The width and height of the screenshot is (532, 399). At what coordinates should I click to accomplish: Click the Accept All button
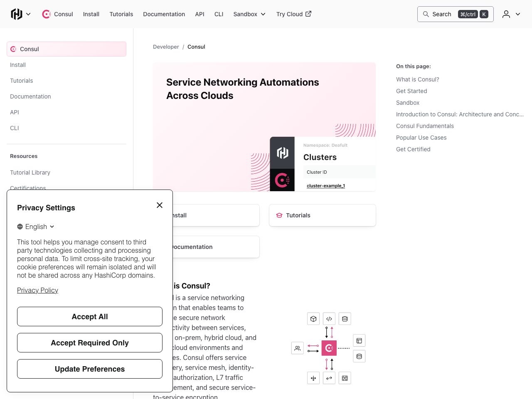89,316
